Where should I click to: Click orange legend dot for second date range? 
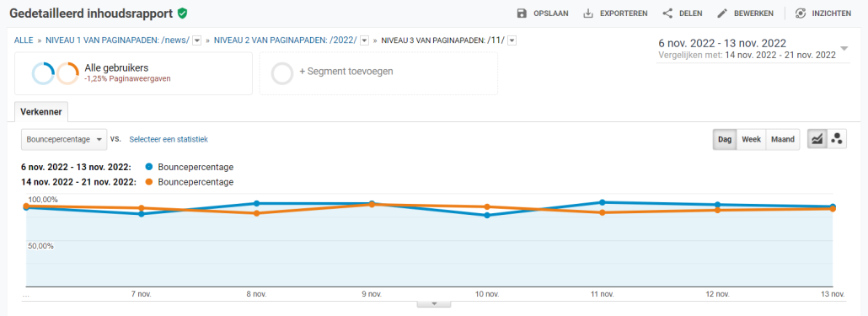(x=149, y=181)
